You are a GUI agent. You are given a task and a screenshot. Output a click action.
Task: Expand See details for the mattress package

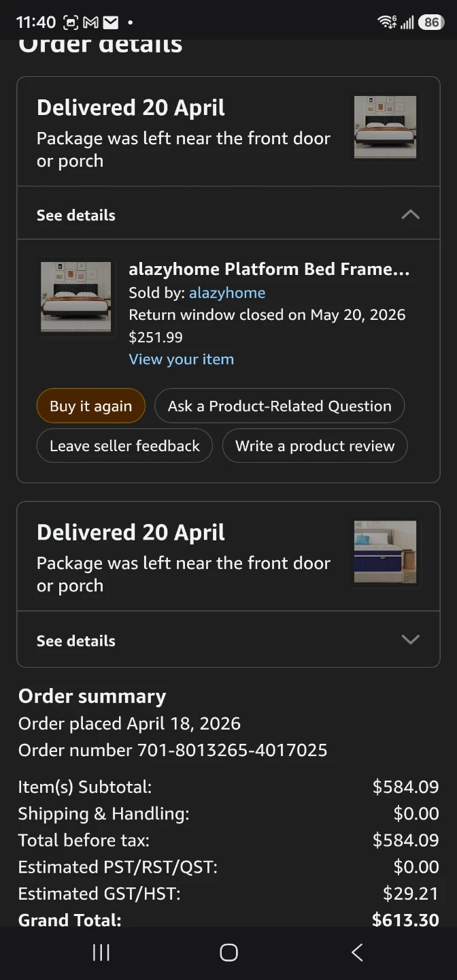pyautogui.click(x=228, y=640)
